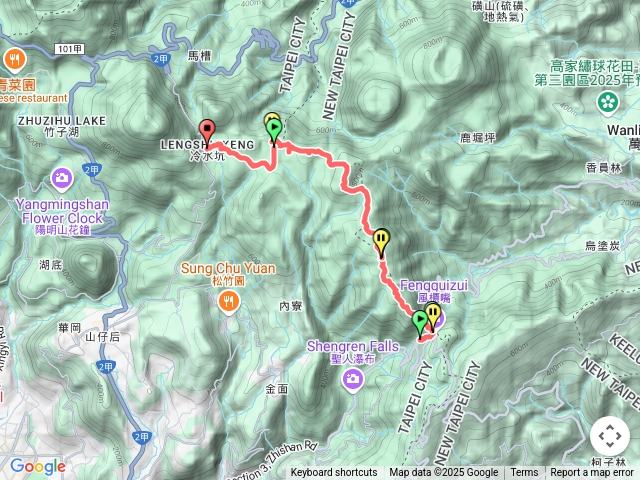
Task: Open Keyboard shortcuts
Action: 334,473
